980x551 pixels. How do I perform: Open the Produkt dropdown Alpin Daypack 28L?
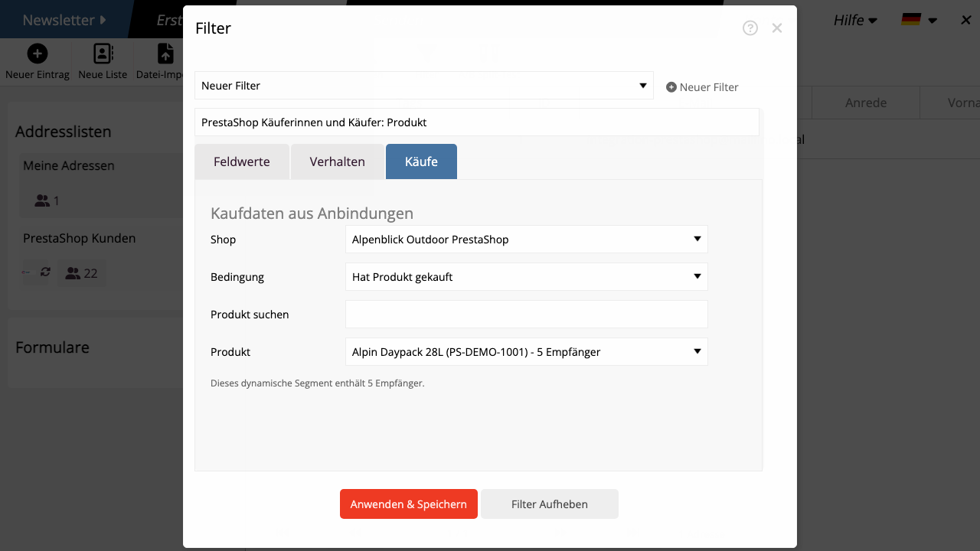[527, 352]
